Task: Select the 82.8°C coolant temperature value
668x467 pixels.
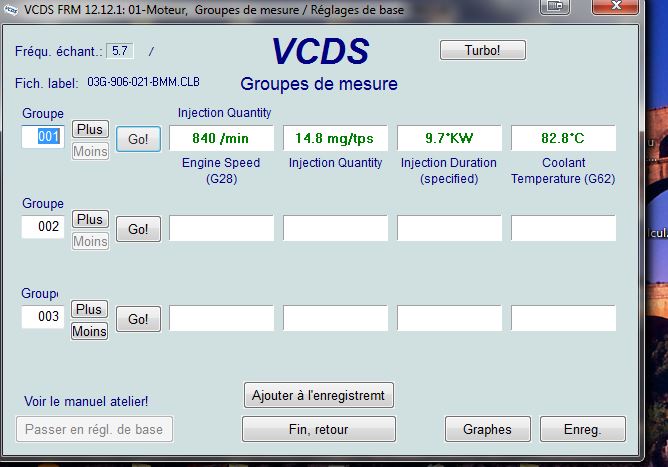Action: (563, 138)
